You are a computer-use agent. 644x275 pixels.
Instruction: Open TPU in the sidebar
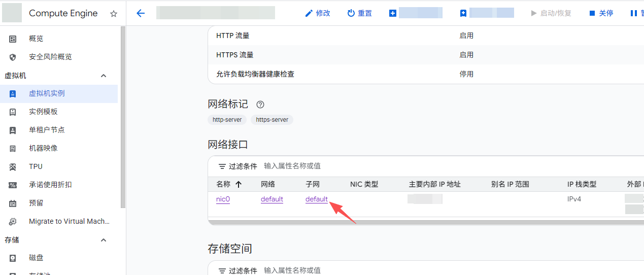click(x=36, y=166)
